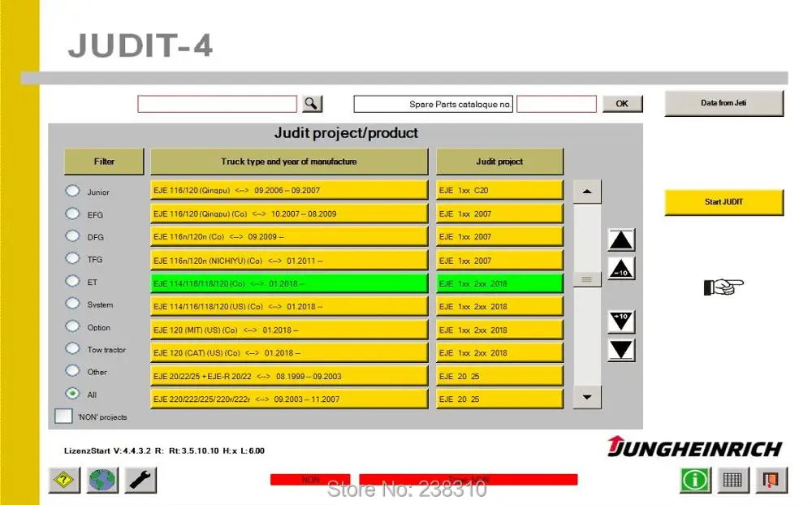Click the scrollbar up arrow button

587,192
